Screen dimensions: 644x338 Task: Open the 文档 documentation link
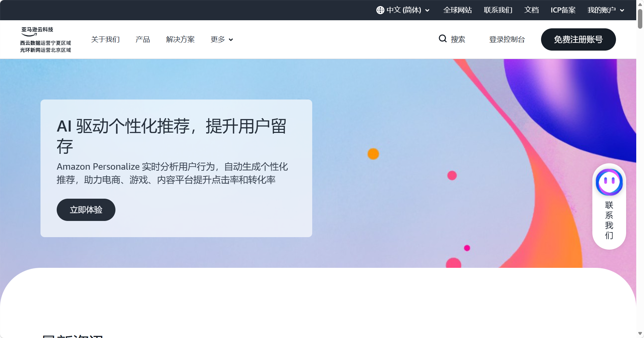(x=531, y=10)
